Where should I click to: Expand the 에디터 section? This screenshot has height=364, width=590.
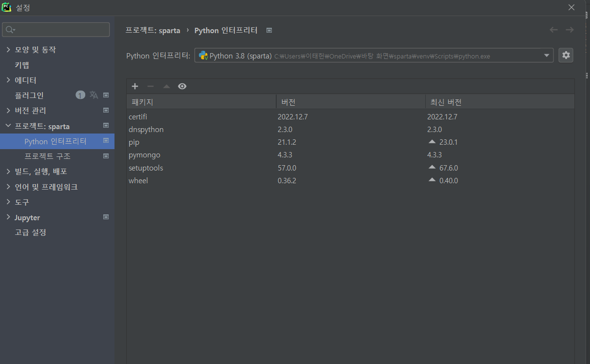pyautogui.click(x=8, y=80)
